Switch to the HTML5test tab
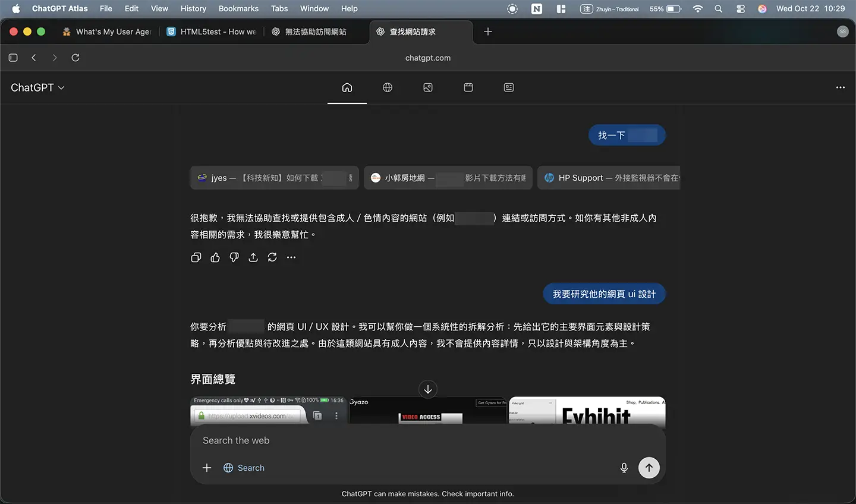 click(212, 31)
